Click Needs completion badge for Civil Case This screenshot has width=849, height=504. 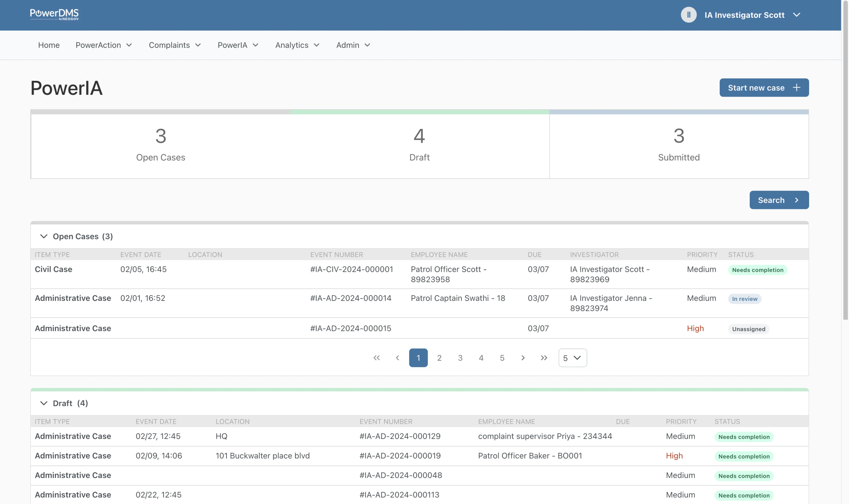coord(757,270)
